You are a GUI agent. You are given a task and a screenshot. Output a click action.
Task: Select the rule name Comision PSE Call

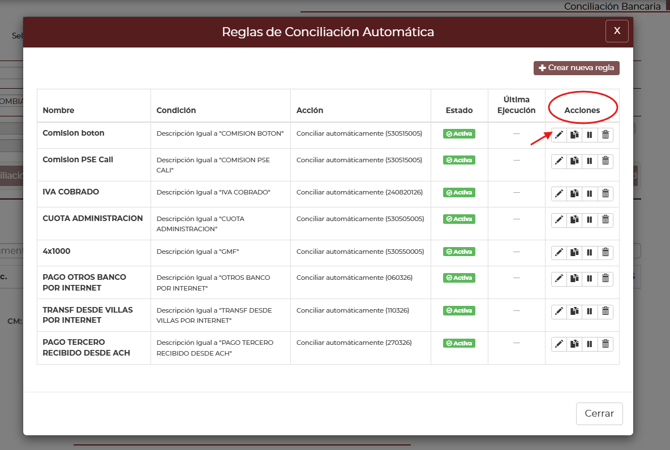[78, 159]
